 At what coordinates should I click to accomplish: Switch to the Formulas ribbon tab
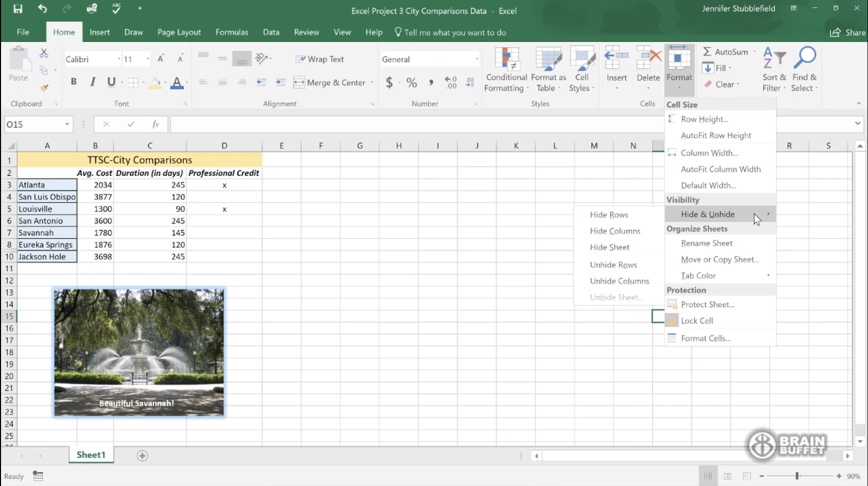pyautogui.click(x=232, y=32)
